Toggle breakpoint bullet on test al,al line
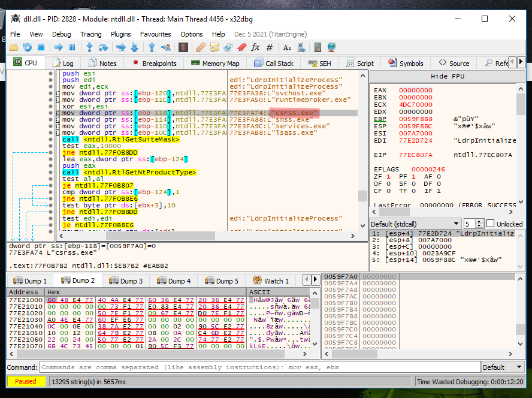Viewport: 532px width, 398px height. click(x=51, y=179)
